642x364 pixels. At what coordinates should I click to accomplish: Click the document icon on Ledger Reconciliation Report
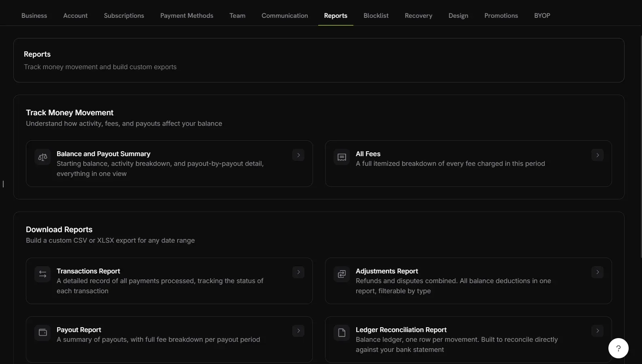coord(342,333)
